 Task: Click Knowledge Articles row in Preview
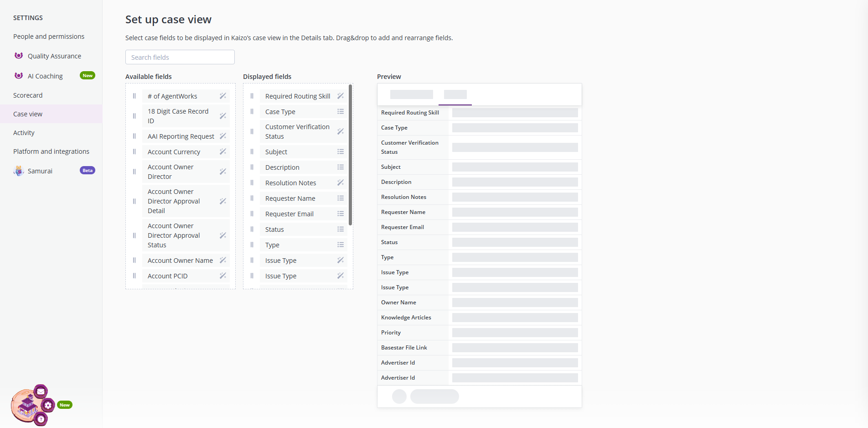(480, 318)
